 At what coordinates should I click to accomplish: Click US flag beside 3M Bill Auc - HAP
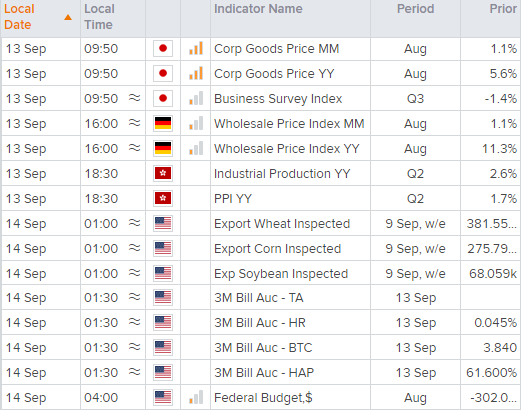point(163,372)
